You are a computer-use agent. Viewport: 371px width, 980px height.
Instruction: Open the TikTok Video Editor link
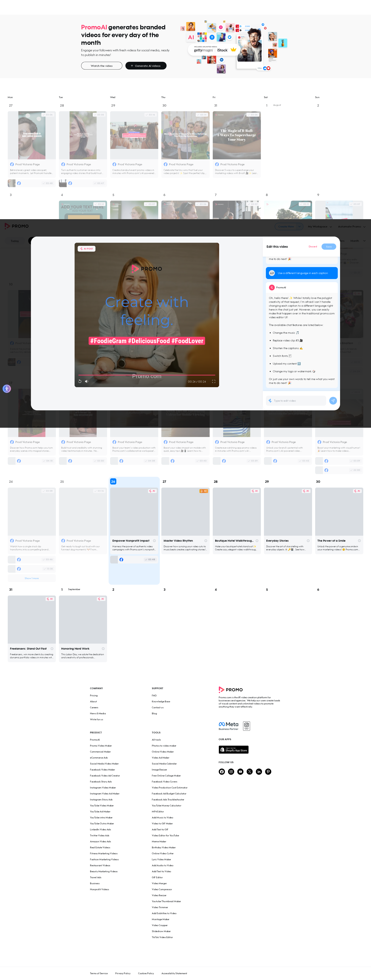point(162,937)
